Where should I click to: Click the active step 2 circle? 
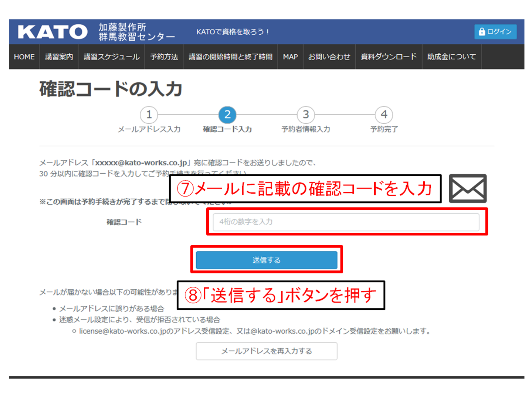tap(227, 115)
